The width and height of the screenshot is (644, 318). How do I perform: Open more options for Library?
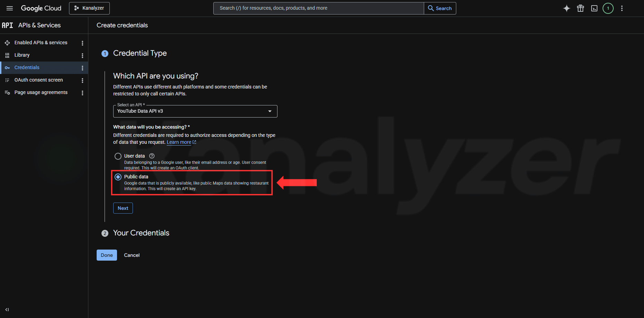pyautogui.click(x=82, y=55)
